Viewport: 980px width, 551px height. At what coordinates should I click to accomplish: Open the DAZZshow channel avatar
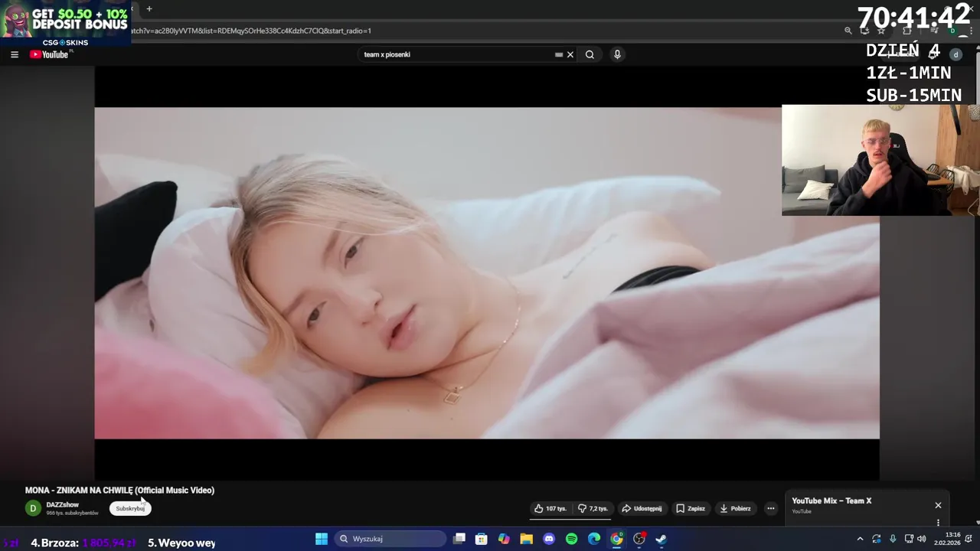click(33, 508)
